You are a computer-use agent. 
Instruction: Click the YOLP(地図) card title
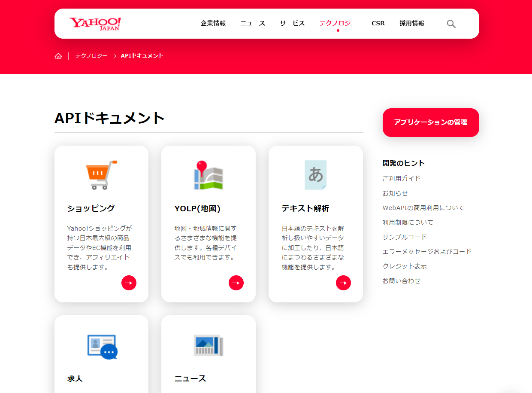(x=197, y=208)
